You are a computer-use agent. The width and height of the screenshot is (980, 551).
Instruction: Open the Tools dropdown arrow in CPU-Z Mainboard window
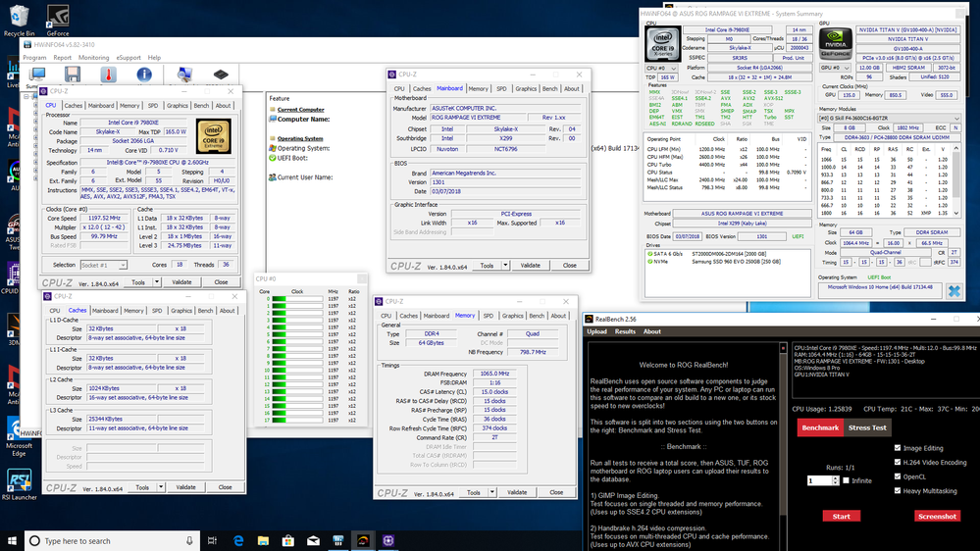point(505,266)
